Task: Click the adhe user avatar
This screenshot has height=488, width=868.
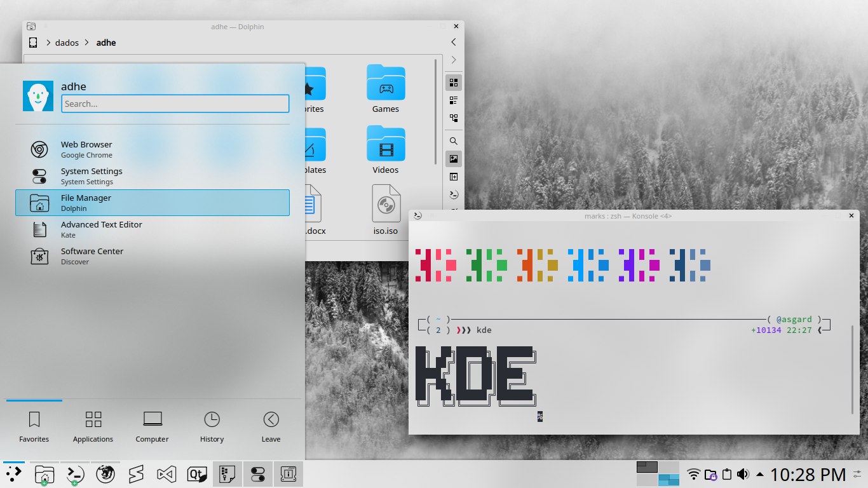Action: (x=38, y=96)
